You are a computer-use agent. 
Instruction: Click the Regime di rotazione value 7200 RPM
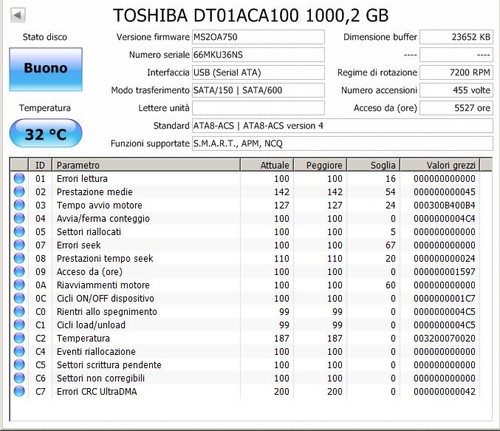pos(456,72)
